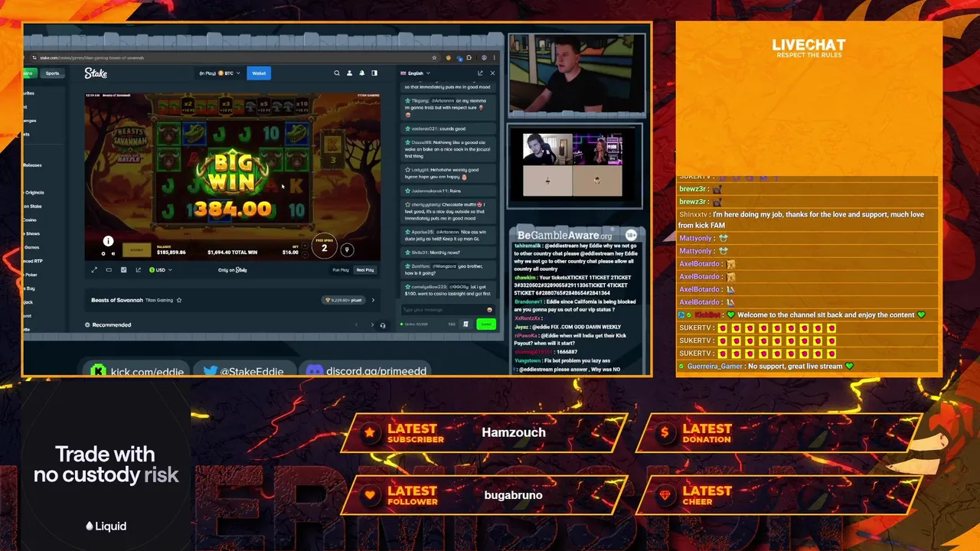Click latest subscriber name Hamzouch
Viewport: 980px width, 551px height.
pos(514,432)
